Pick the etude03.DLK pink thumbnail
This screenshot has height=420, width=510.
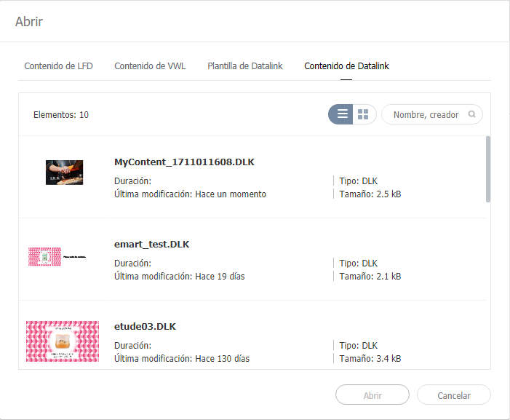(63, 341)
